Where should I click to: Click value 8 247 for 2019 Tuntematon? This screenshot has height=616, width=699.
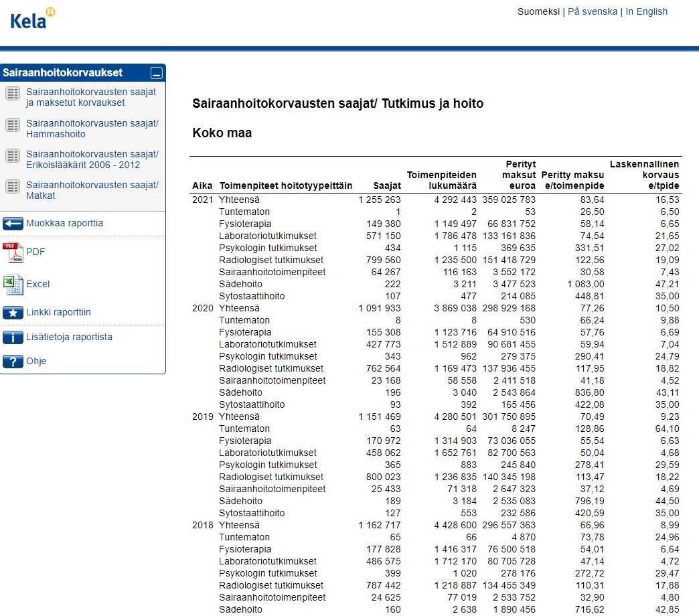524,429
